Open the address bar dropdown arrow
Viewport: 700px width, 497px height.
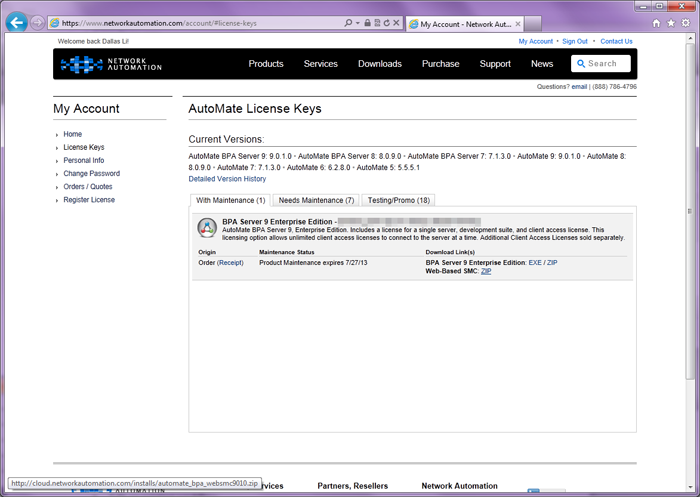click(x=358, y=23)
